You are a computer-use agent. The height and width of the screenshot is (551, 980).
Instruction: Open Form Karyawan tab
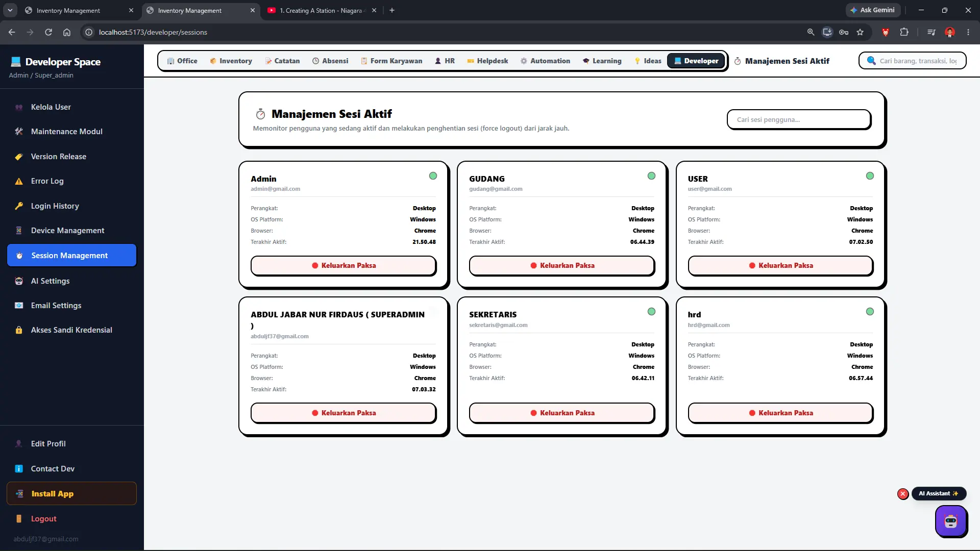pos(391,61)
